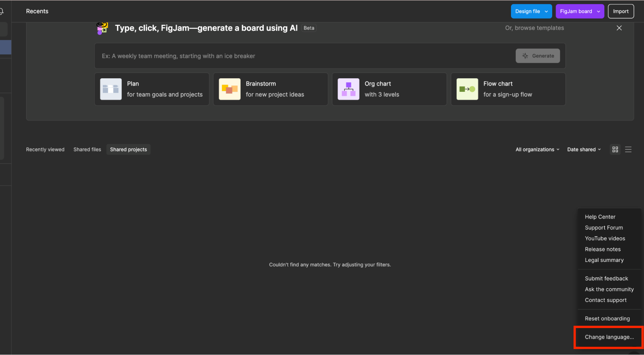
Task: Choose Ask the community menu item
Action: pos(609,290)
